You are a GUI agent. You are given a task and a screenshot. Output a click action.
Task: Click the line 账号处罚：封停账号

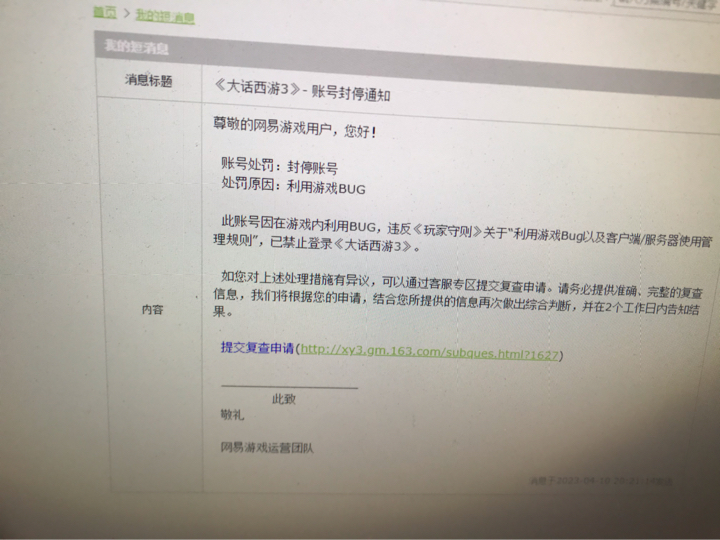pos(280,165)
